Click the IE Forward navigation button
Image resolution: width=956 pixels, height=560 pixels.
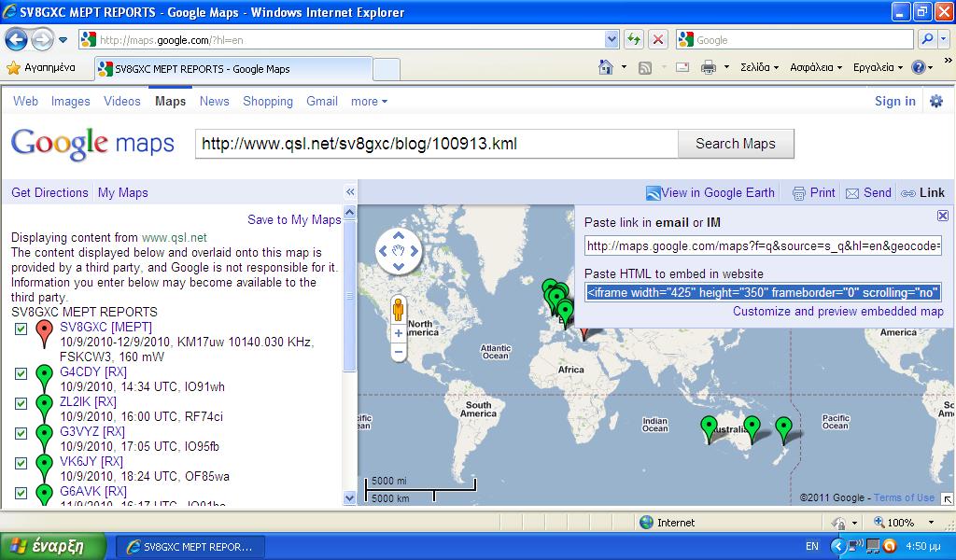42,40
